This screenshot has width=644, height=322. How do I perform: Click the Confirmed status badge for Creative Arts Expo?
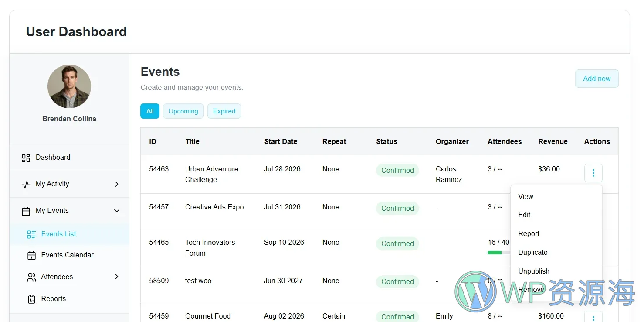[397, 208]
